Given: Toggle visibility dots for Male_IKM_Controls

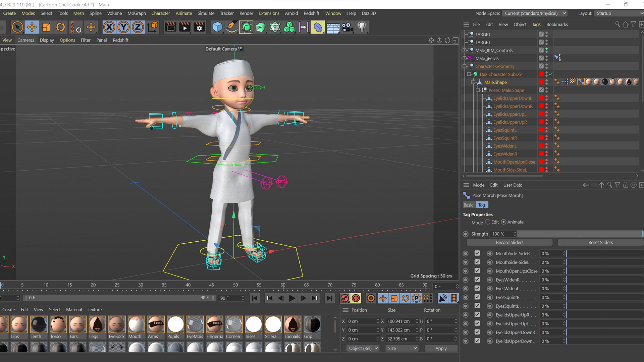Looking at the screenshot, I should click(546, 50).
